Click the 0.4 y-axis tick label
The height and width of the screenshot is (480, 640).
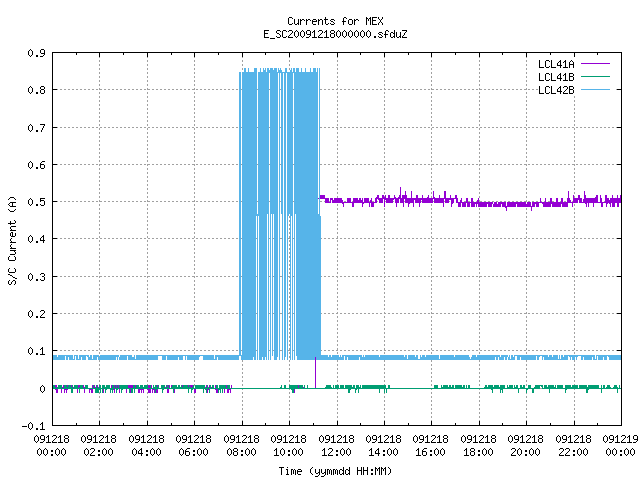(36, 239)
